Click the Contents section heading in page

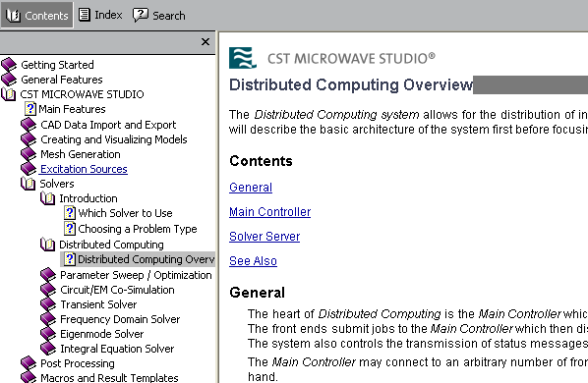[261, 161]
